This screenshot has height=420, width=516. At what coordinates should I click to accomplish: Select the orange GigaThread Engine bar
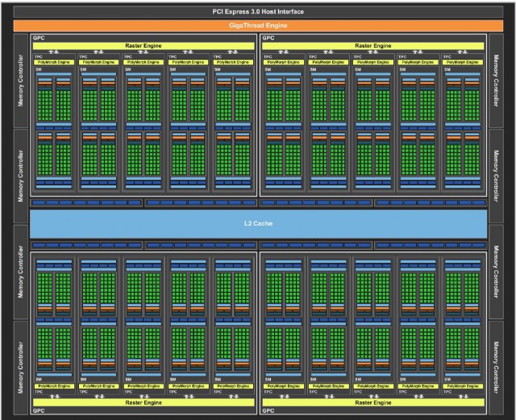[x=258, y=25]
